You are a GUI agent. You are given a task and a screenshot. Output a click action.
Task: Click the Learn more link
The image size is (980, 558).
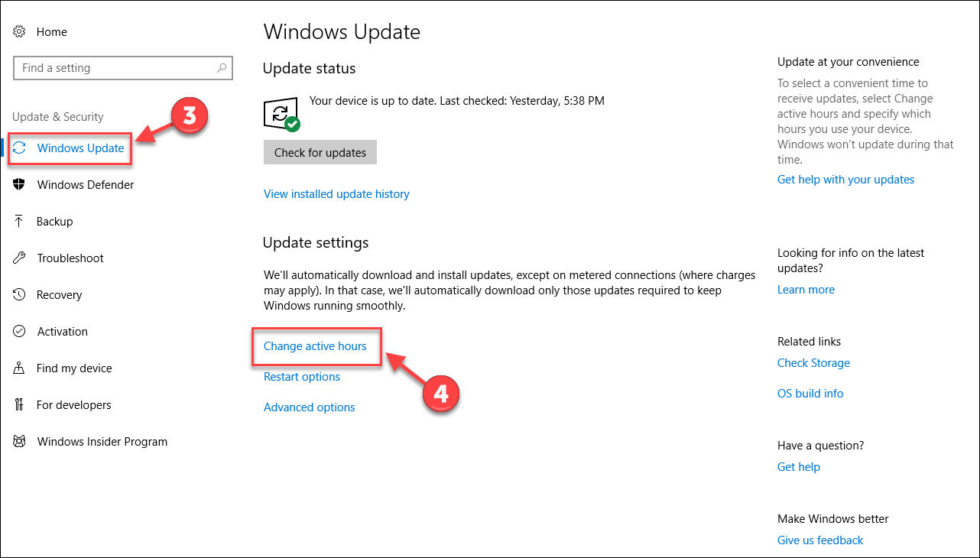806,290
